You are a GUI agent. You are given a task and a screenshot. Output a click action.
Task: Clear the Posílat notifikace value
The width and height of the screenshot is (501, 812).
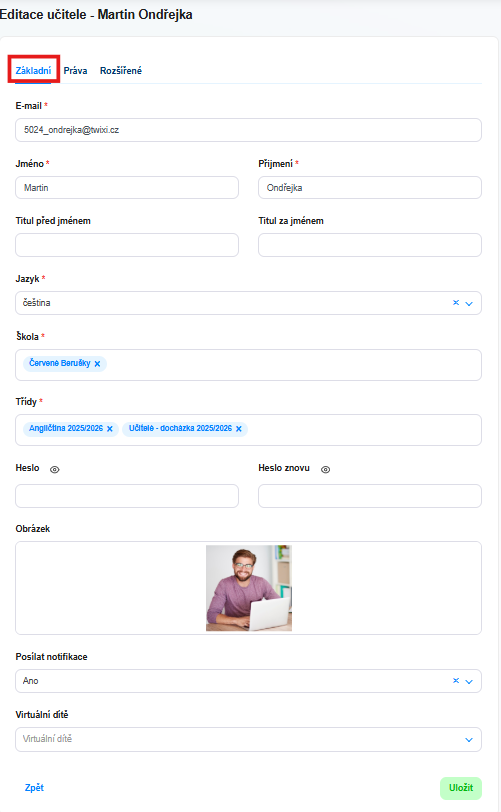point(456,680)
